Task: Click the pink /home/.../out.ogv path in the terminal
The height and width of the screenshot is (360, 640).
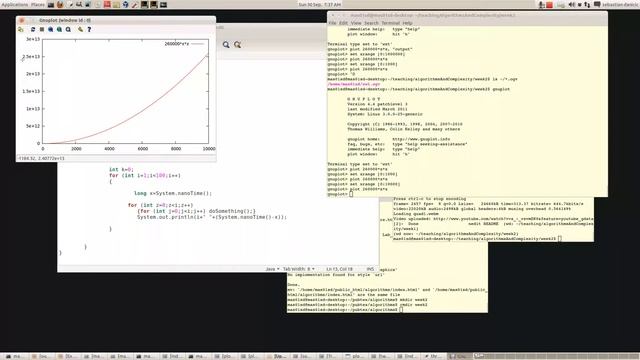Action: pyautogui.click(x=353, y=84)
